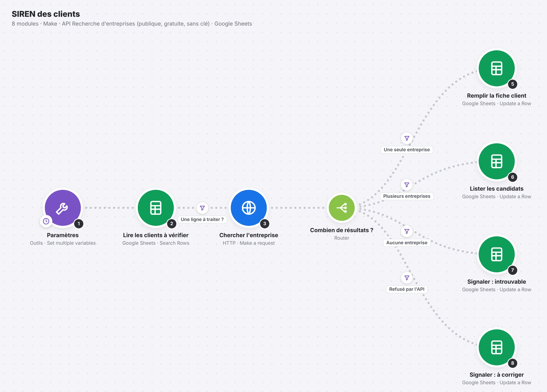Viewport: 547px width, 392px height.
Task: Click the filter icon above Refusé par l'API
Action: click(407, 278)
